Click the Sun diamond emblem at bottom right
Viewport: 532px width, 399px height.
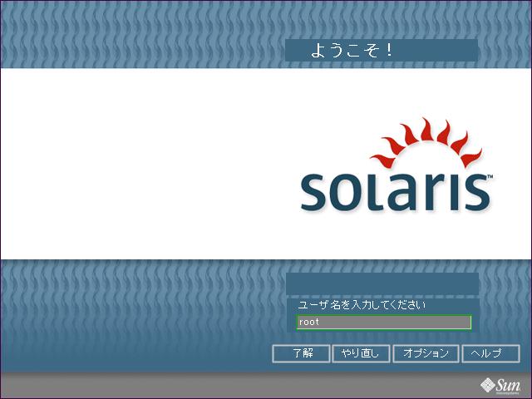[487, 384]
